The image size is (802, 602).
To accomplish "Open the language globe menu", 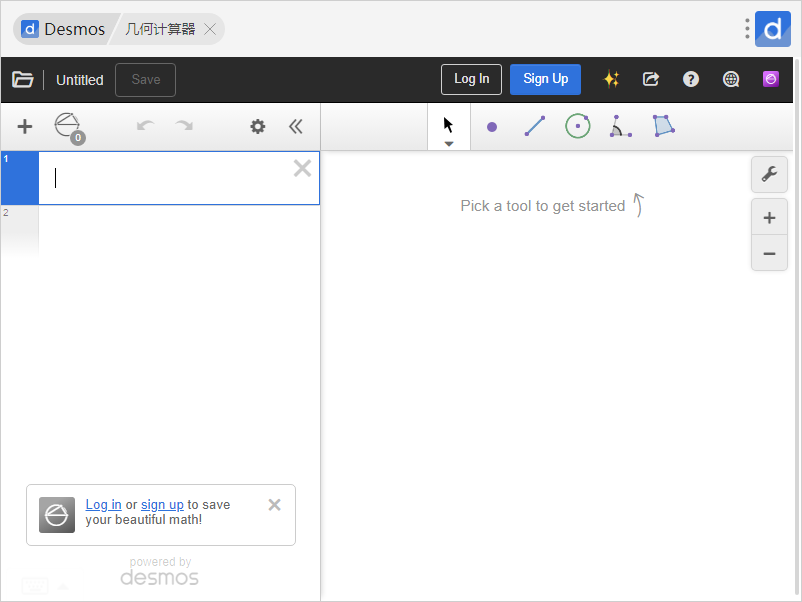I will (x=731, y=80).
